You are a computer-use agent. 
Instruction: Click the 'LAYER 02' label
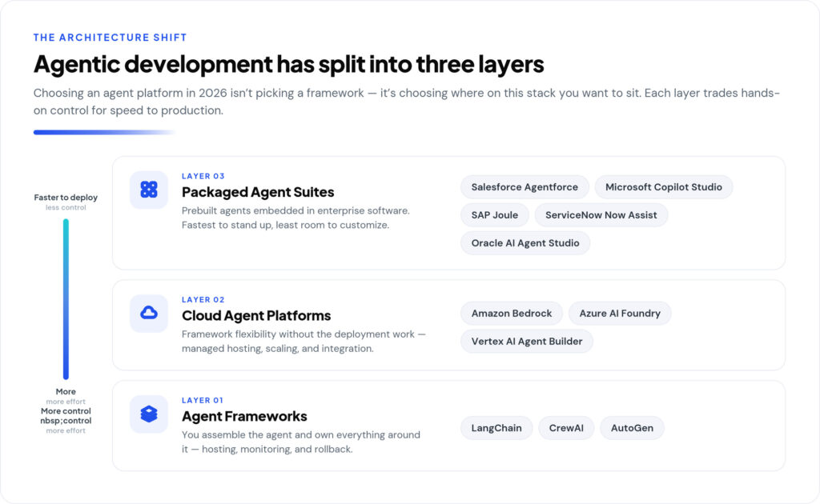(203, 300)
